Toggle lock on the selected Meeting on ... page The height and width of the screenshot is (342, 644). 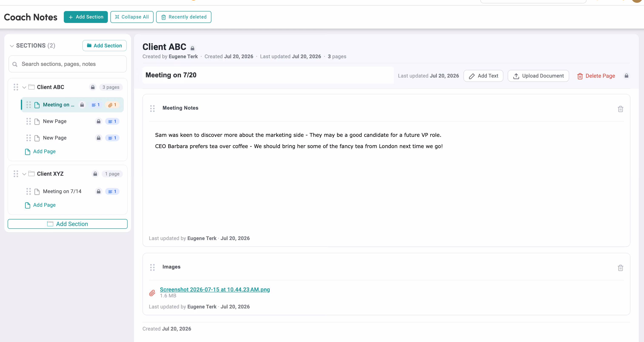point(82,105)
